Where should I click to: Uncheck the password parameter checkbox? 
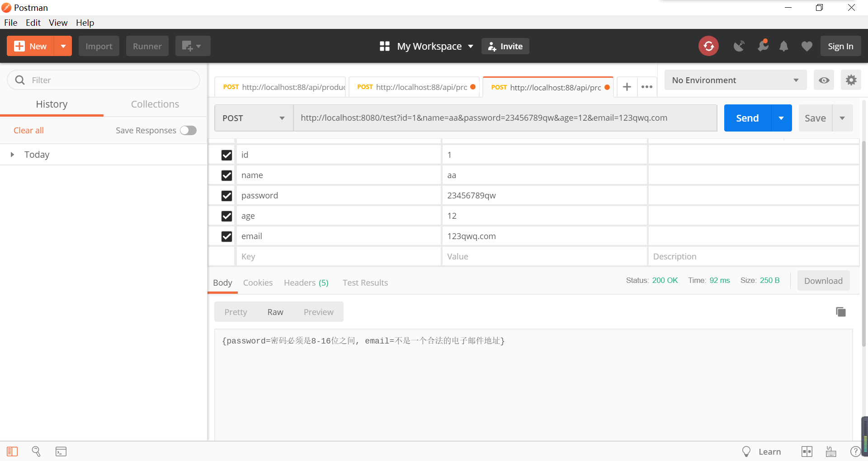[x=226, y=195]
